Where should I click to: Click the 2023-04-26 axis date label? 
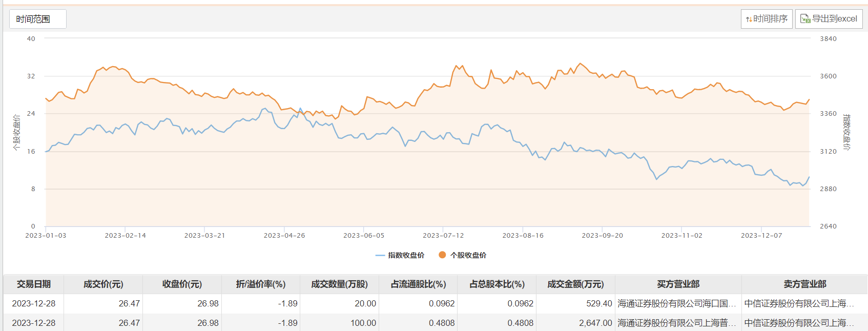[284, 236]
